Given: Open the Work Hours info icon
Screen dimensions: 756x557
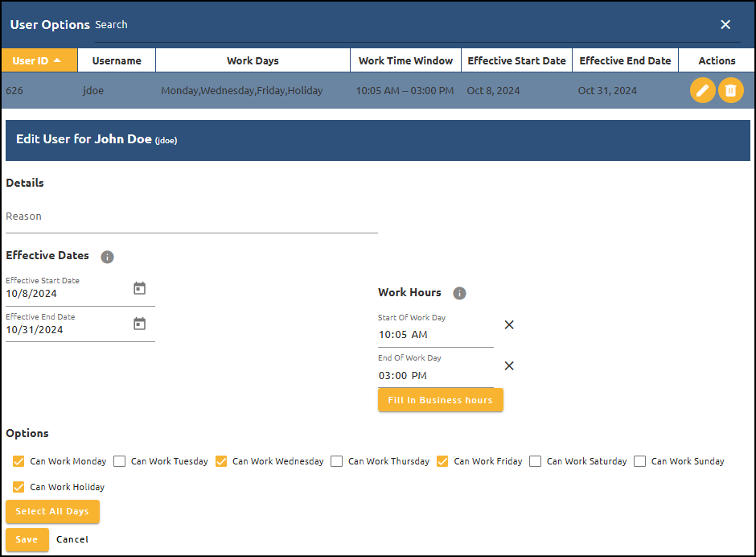Looking at the screenshot, I should point(459,293).
